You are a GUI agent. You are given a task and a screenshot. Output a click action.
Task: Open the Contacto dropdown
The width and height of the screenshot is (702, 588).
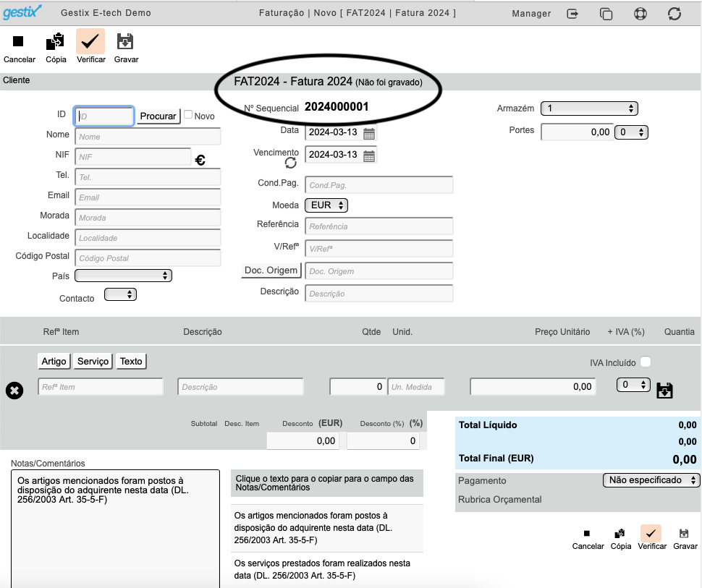coord(120,294)
